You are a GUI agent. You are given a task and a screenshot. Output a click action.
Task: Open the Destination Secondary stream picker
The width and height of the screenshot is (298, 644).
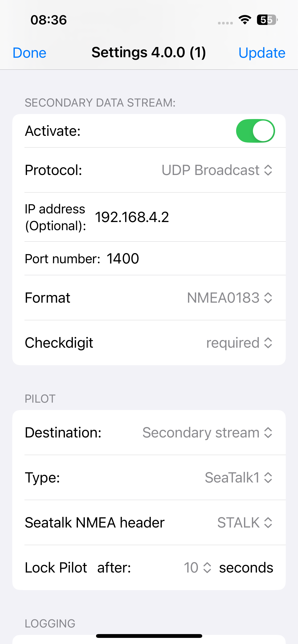coord(208,432)
